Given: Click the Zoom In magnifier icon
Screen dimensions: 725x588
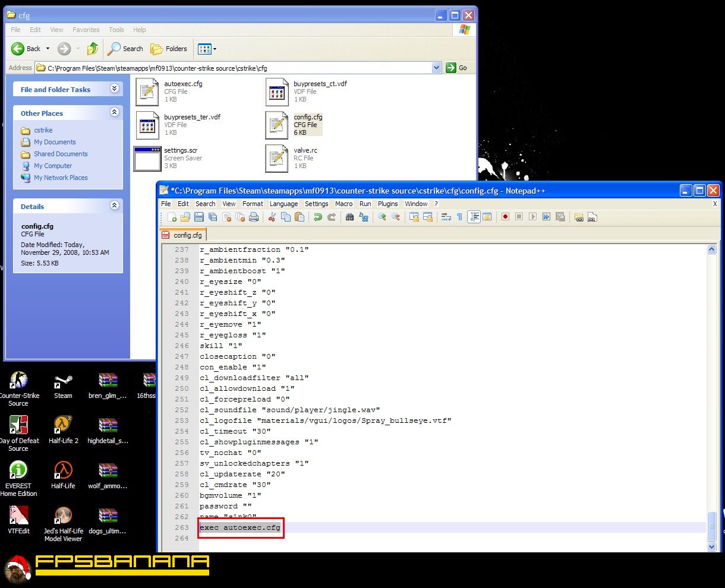Looking at the screenshot, I should tap(382, 217).
